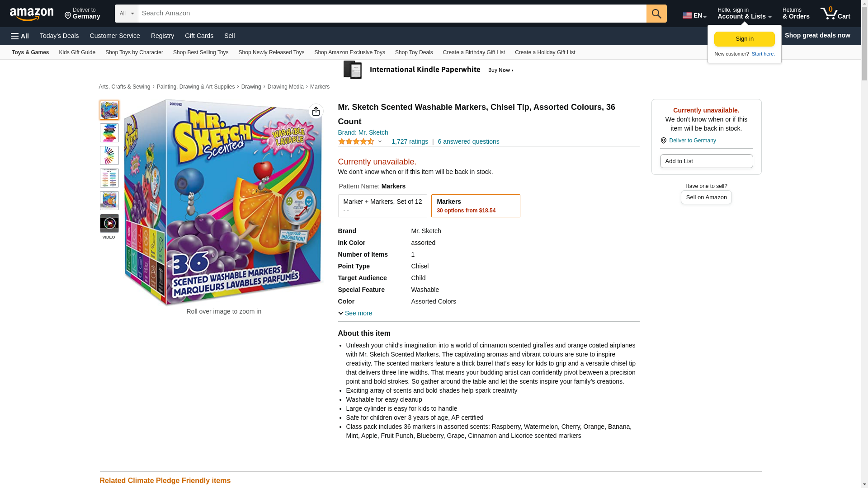This screenshot has height=488, width=868.
Task: Click into the Search Amazon field
Action: pos(392,14)
